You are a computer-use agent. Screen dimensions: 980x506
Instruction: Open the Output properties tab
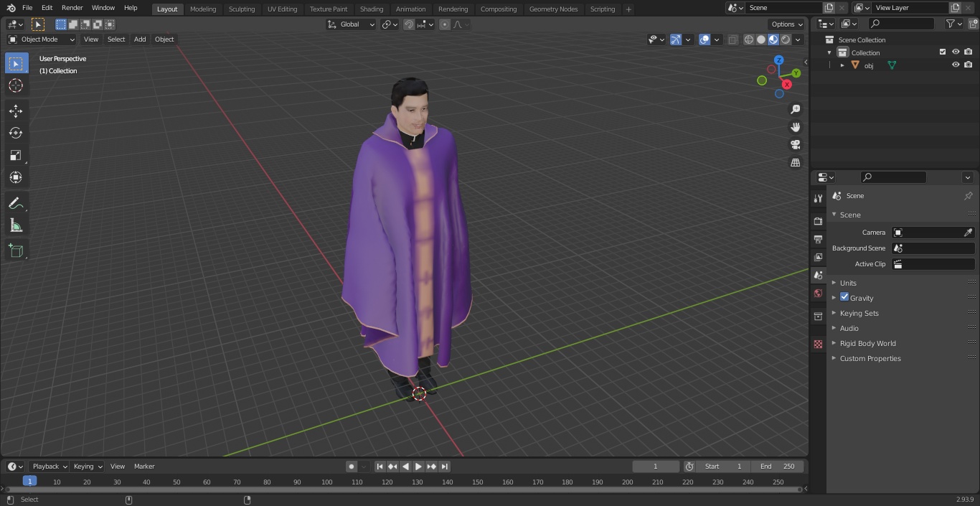coord(818,239)
